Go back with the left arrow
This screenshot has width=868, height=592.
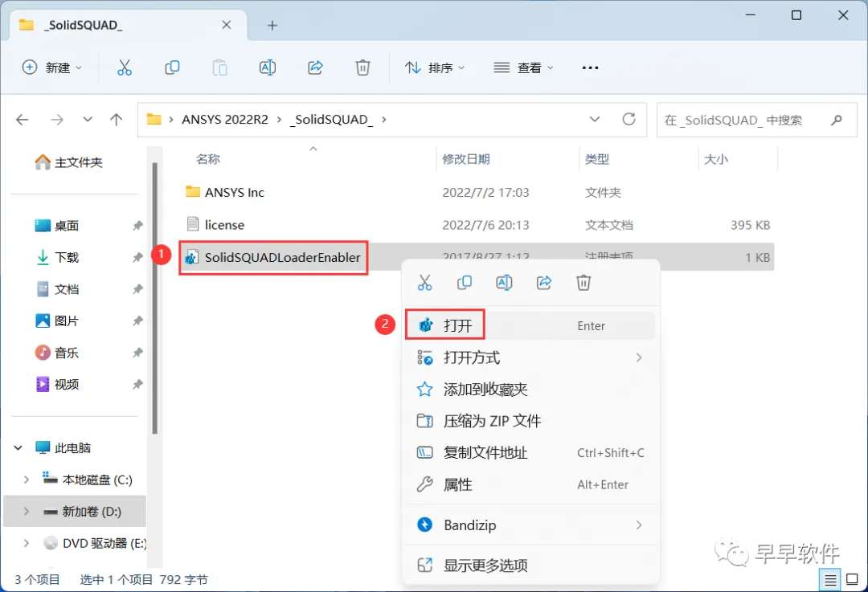point(23,120)
